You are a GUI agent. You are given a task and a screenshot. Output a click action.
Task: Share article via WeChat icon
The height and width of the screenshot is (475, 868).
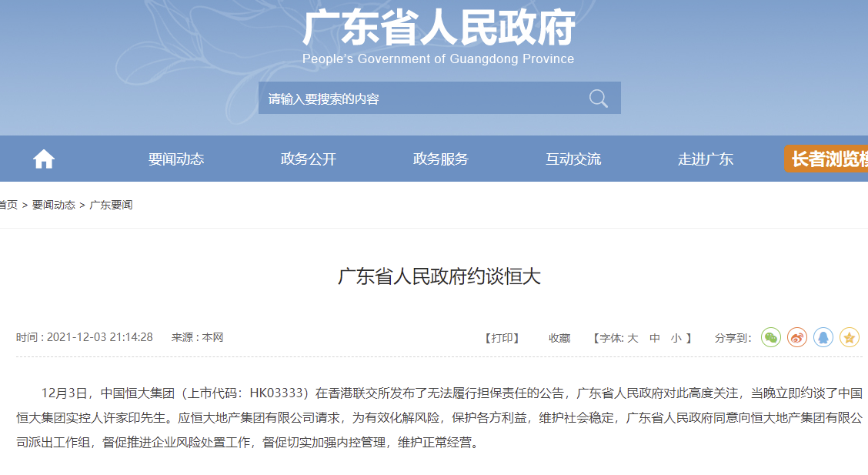click(771, 338)
